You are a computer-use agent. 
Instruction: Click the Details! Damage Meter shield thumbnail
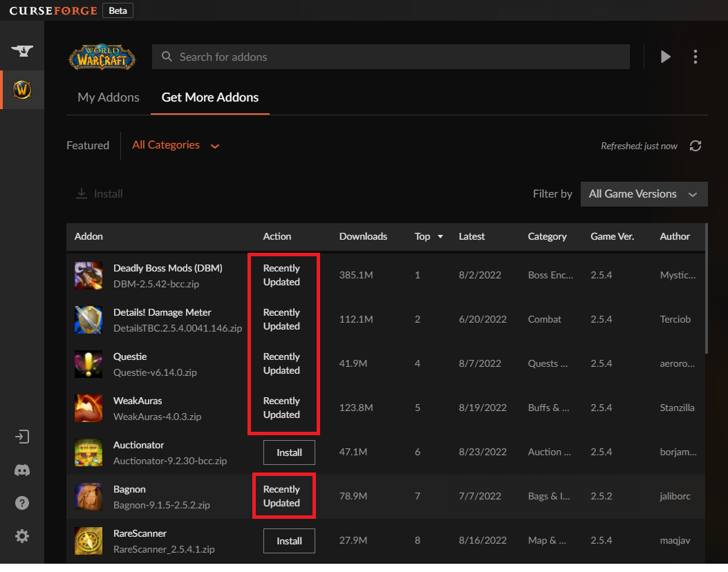[88, 320]
